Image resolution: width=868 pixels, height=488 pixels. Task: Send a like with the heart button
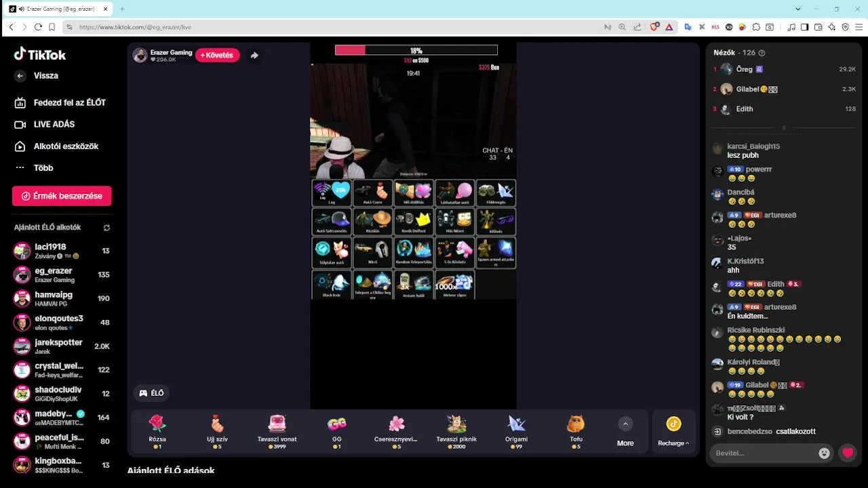[847, 453]
